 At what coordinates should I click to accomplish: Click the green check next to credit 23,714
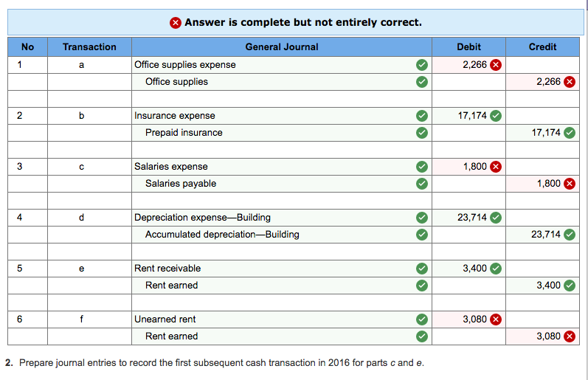569,235
